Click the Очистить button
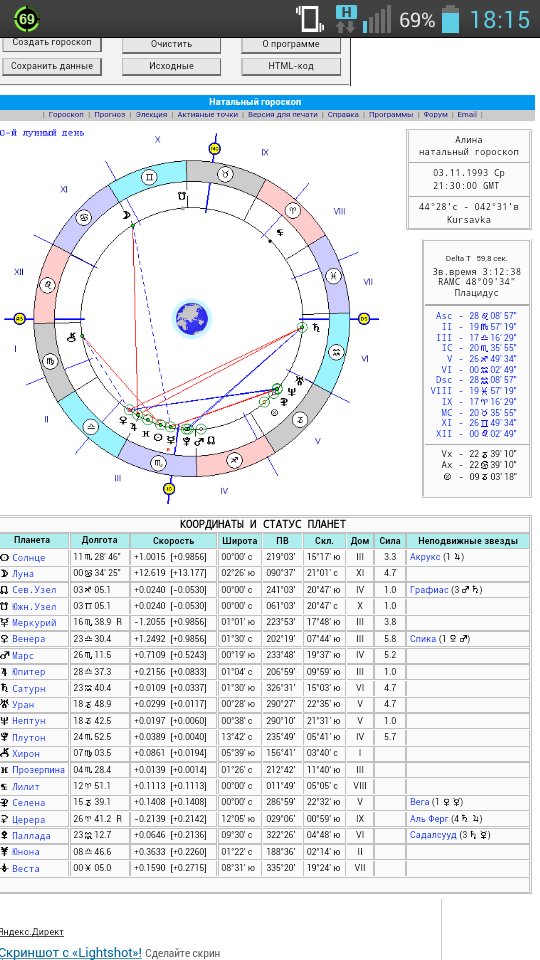The width and height of the screenshot is (540, 960). [171, 44]
